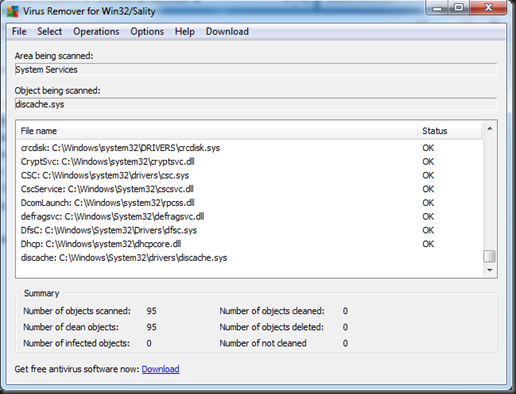Click the scroll down arrow in file list
This screenshot has height=394, width=516.
[490, 270]
